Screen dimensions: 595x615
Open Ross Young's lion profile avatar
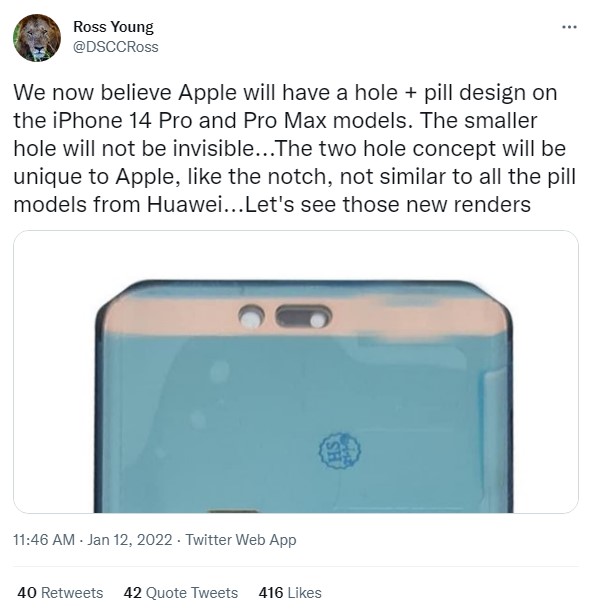(x=37, y=38)
